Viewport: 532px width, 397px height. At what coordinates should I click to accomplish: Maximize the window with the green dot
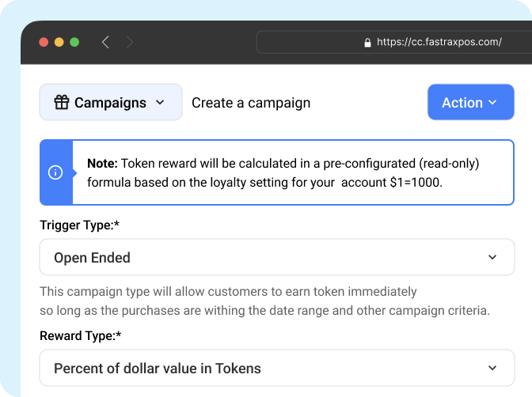[x=74, y=42]
